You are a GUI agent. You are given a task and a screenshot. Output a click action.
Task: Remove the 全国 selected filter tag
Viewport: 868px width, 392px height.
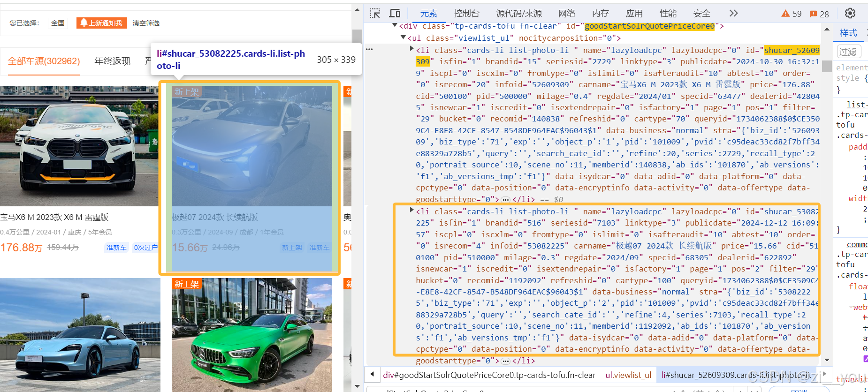pos(58,23)
